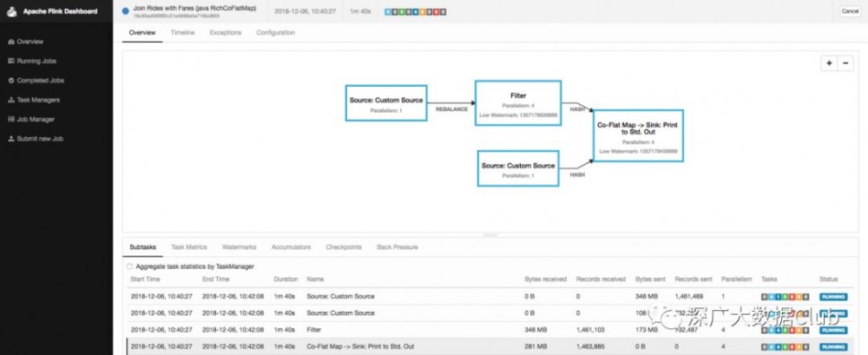This screenshot has height=355, width=868.
Task: Click task counters in the Co-Flat Map row
Action: pos(785,347)
